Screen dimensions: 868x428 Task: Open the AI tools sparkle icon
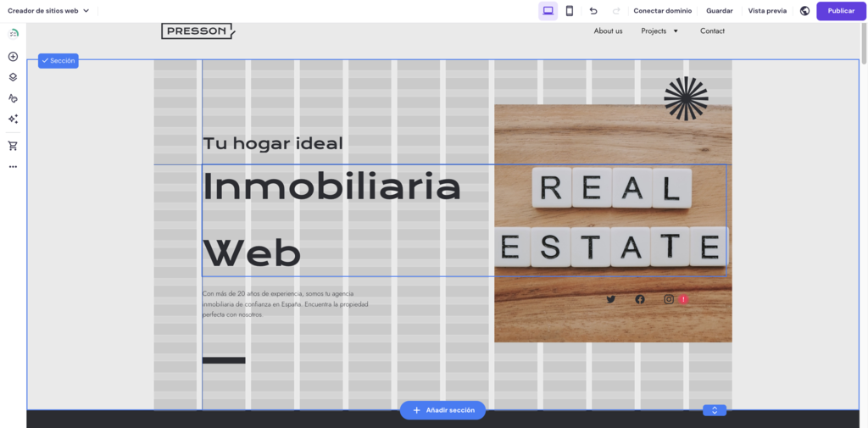(14, 119)
